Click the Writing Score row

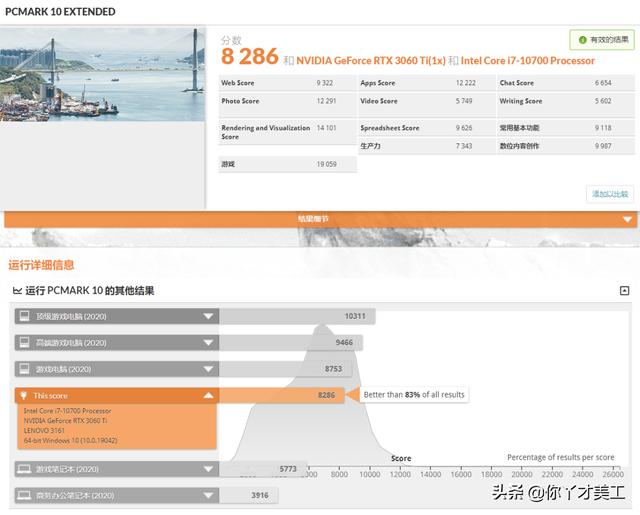click(x=566, y=104)
